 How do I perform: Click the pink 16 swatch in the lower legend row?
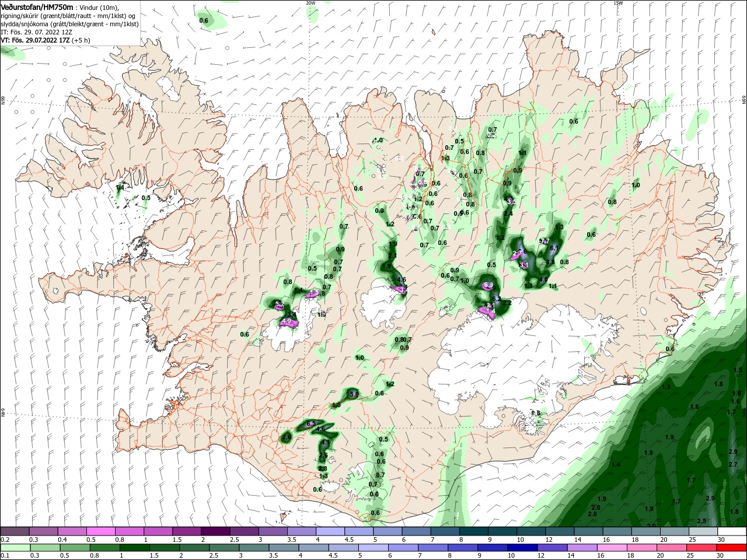(x=613, y=547)
